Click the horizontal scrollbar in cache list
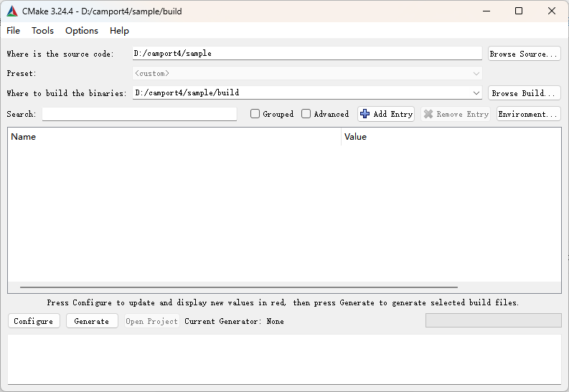569x392 pixels. [239, 287]
